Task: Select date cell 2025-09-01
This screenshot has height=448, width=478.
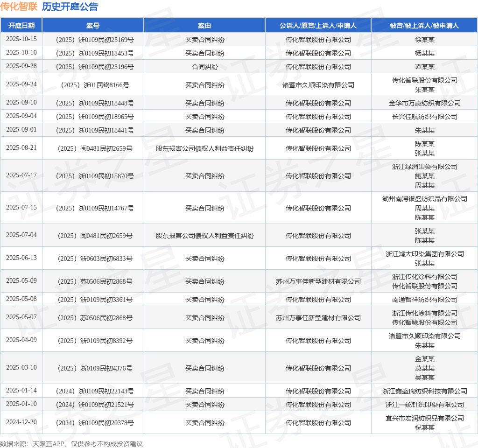Action: pyautogui.click(x=21, y=129)
